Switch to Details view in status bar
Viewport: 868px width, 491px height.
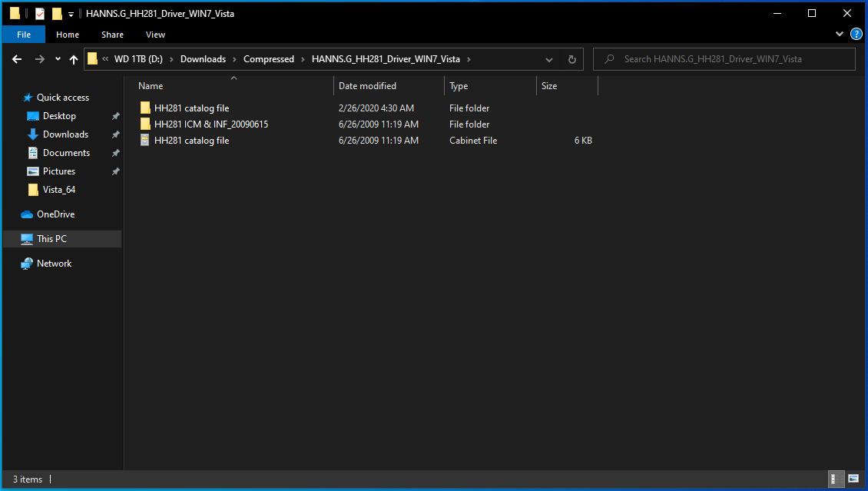tap(836, 479)
